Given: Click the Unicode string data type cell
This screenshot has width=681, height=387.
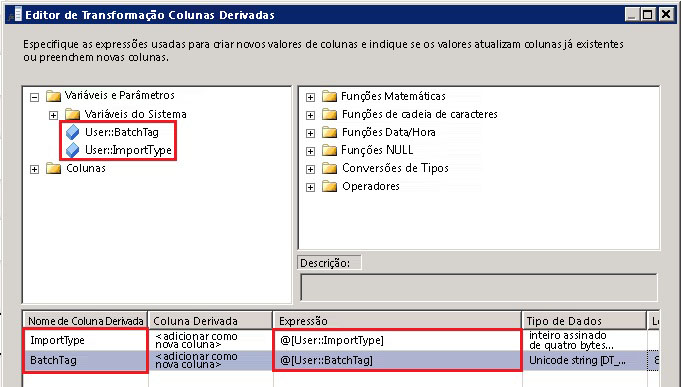Looking at the screenshot, I should tap(585, 361).
